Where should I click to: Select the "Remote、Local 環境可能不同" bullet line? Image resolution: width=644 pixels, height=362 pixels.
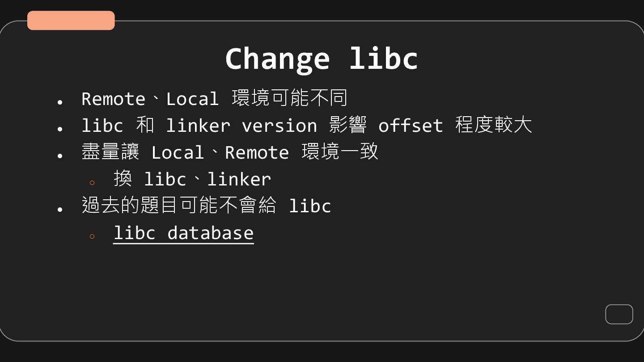click(214, 99)
